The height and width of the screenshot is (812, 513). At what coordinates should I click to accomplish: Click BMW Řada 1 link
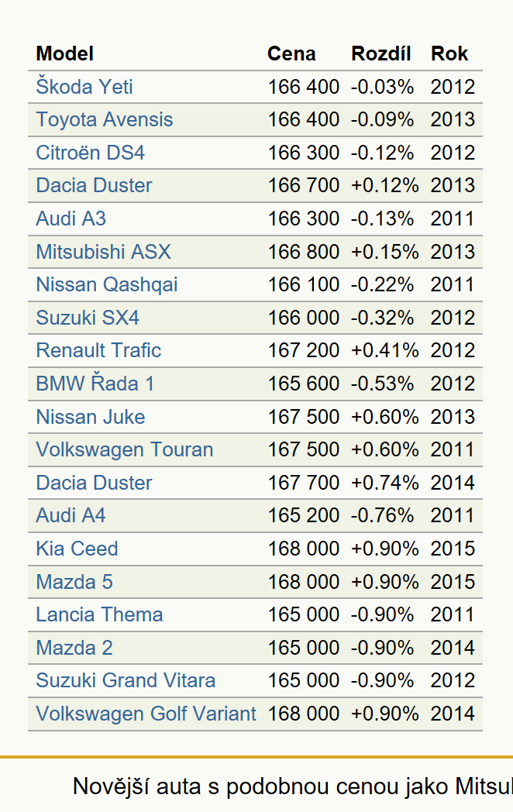95,384
